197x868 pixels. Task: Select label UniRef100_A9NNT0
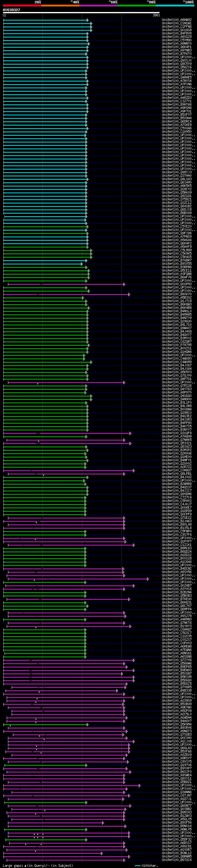click(x=177, y=43)
